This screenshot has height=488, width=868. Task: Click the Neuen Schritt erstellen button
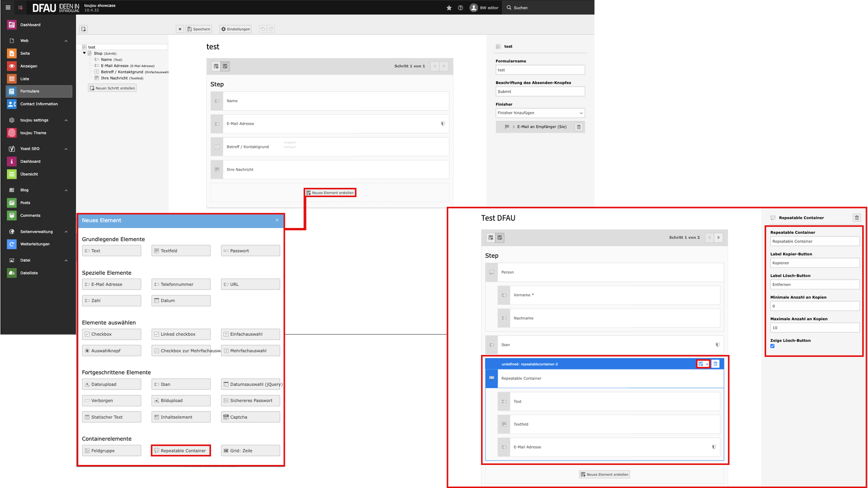(x=112, y=88)
